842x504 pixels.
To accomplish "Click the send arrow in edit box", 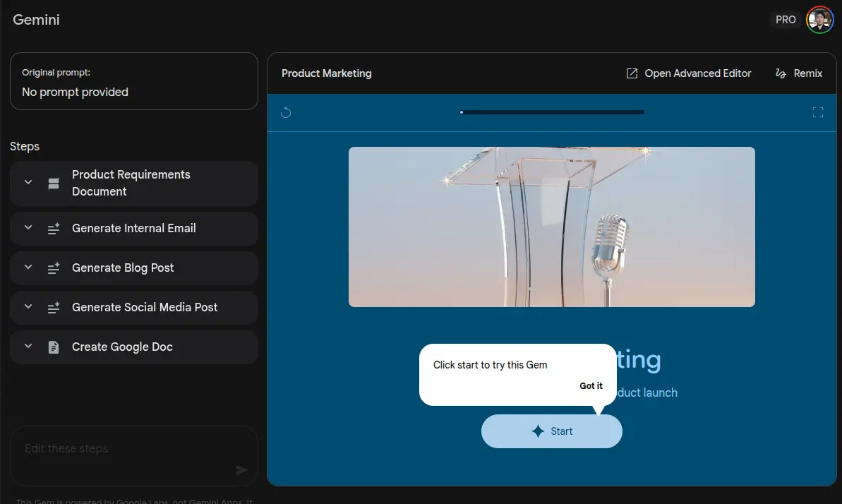I will 241,470.
